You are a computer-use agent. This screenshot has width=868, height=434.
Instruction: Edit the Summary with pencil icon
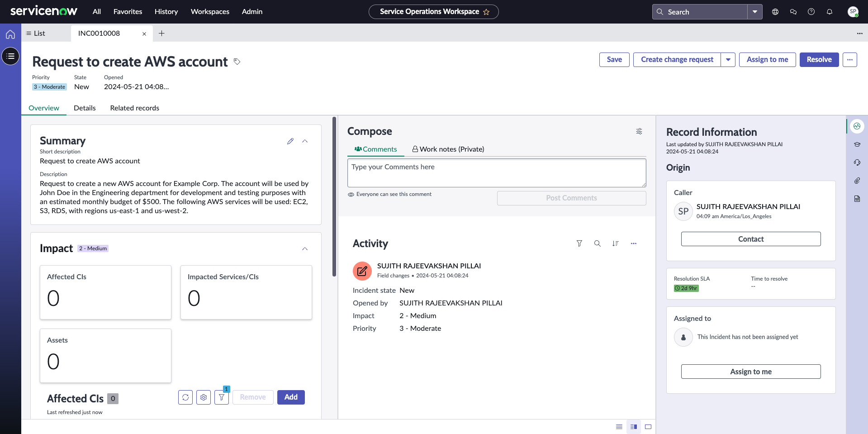(290, 141)
